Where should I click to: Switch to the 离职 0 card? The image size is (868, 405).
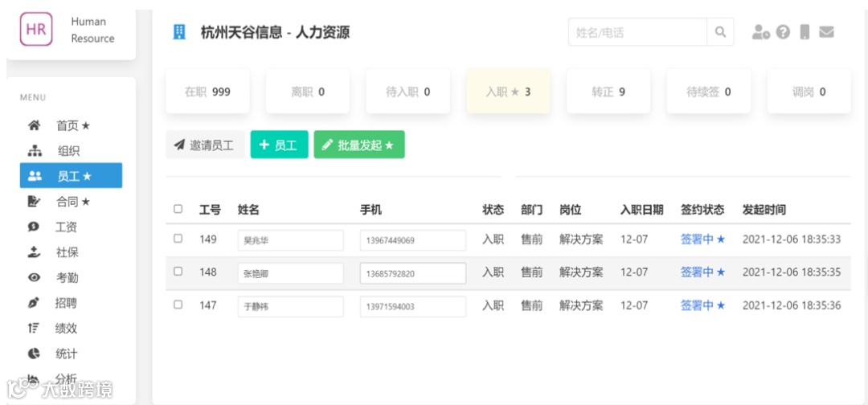[308, 92]
